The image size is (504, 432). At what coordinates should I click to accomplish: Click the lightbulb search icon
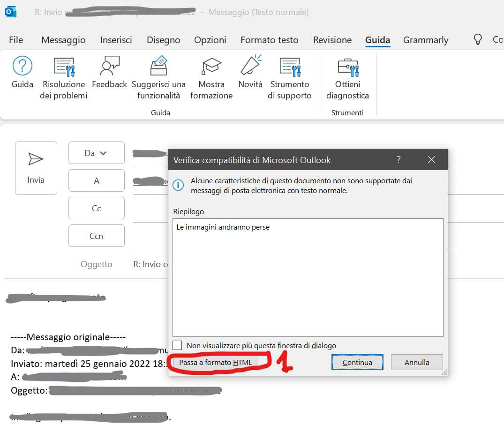pyautogui.click(x=477, y=39)
